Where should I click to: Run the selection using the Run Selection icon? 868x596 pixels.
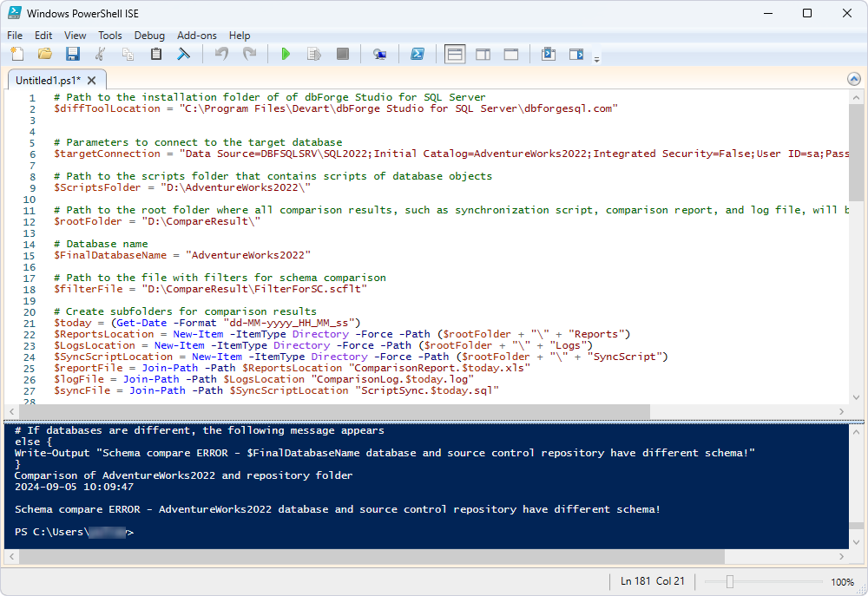[314, 55]
